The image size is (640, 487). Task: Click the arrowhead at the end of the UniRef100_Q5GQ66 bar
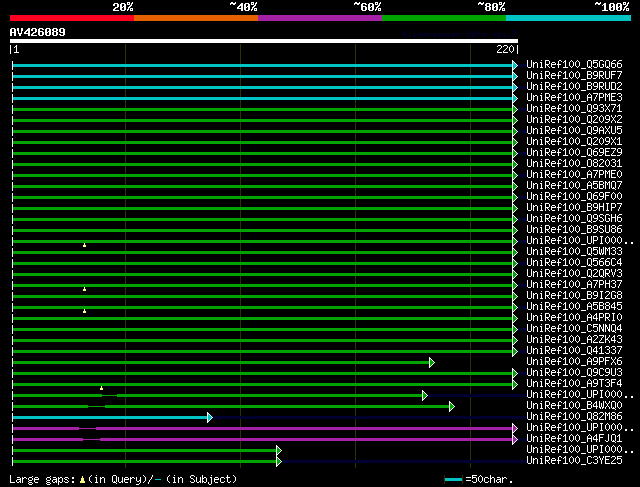coord(515,65)
